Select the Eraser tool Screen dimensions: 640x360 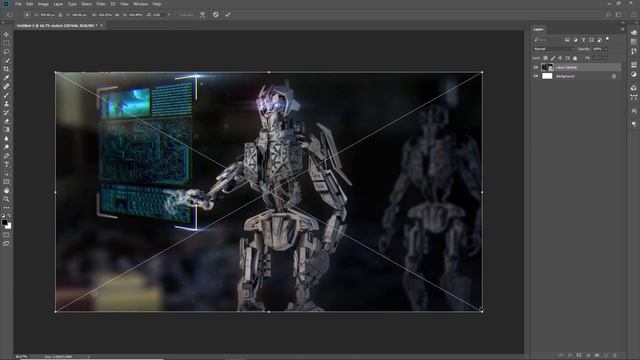point(6,121)
